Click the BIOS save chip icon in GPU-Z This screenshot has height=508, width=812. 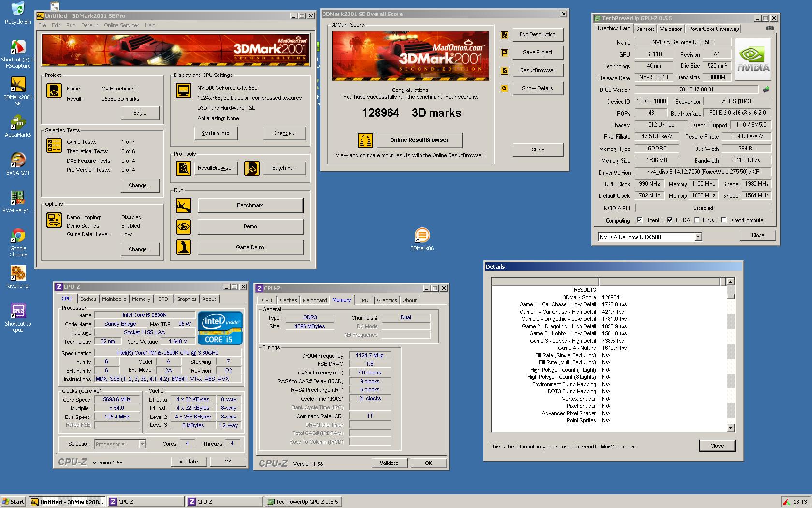[x=766, y=90]
